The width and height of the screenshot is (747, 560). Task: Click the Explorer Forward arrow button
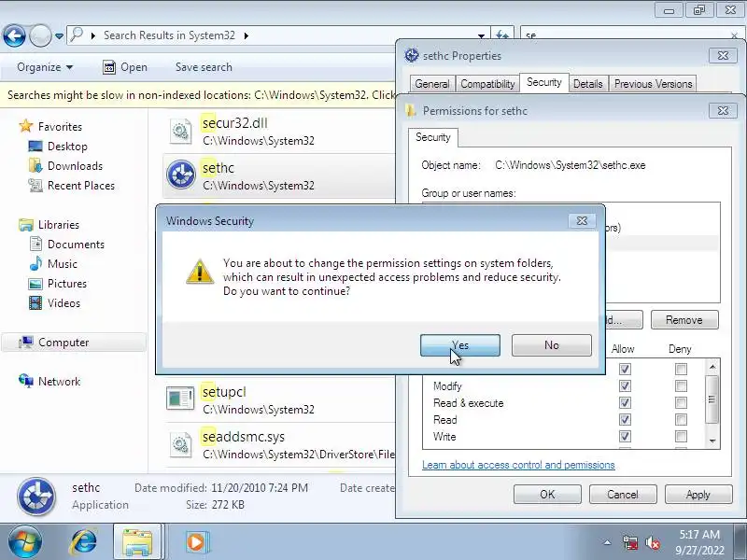click(x=40, y=35)
